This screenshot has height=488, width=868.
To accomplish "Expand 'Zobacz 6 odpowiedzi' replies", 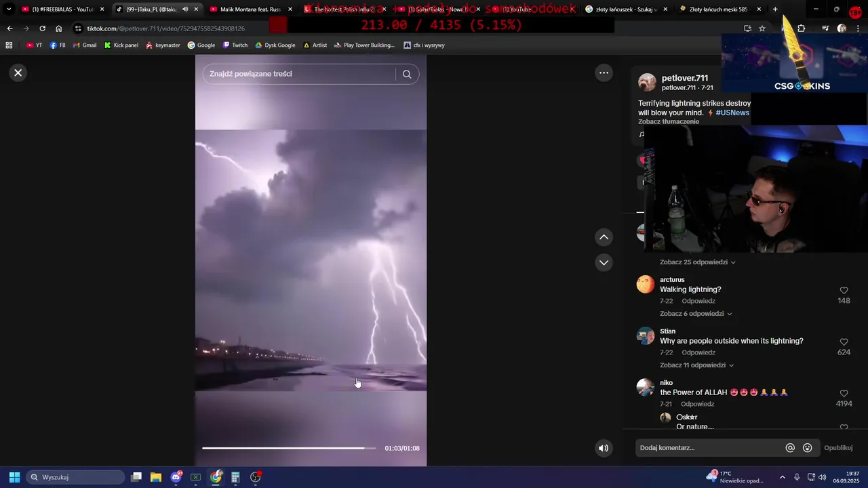I will [696, 314].
